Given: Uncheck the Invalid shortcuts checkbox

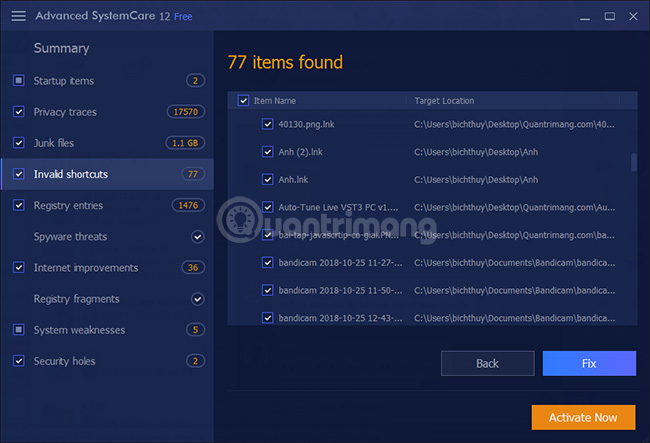Looking at the screenshot, I should pyautogui.click(x=19, y=174).
